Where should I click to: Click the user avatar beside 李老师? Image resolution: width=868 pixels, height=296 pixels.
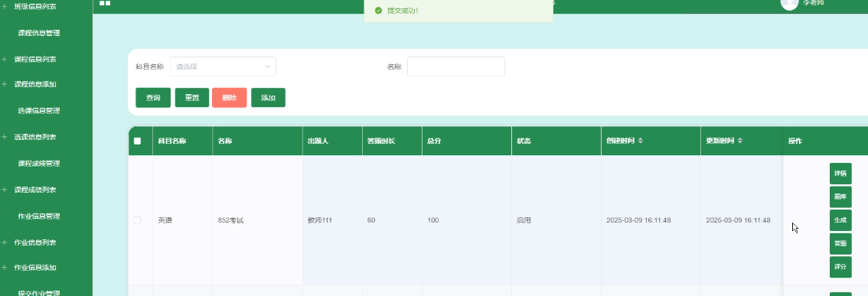pyautogui.click(x=789, y=3)
